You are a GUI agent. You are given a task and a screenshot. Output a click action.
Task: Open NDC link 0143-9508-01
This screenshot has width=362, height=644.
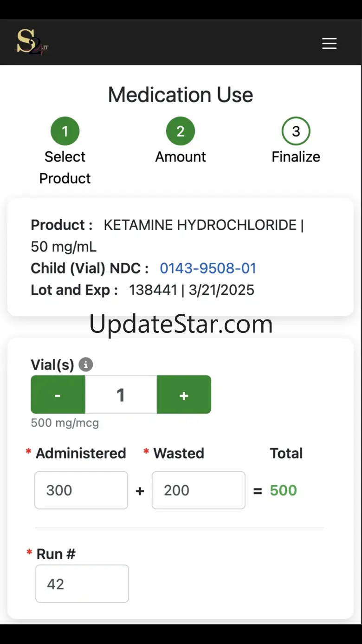pos(208,268)
